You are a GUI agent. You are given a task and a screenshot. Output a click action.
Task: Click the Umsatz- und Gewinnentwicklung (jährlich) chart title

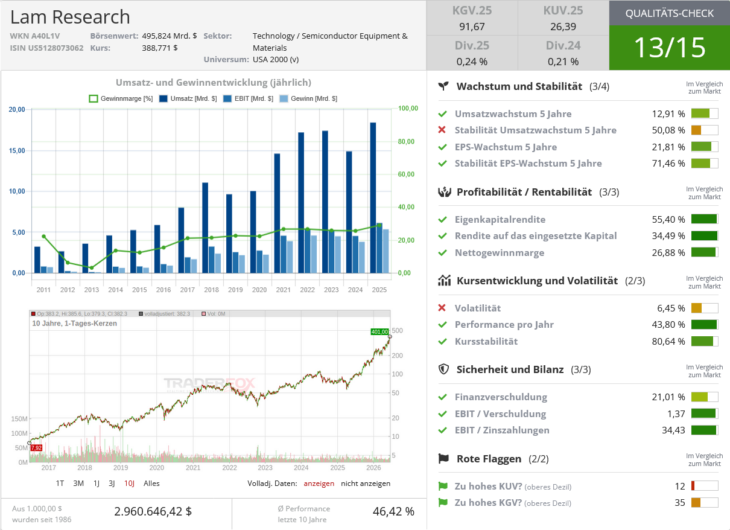[x=213, y=82]
